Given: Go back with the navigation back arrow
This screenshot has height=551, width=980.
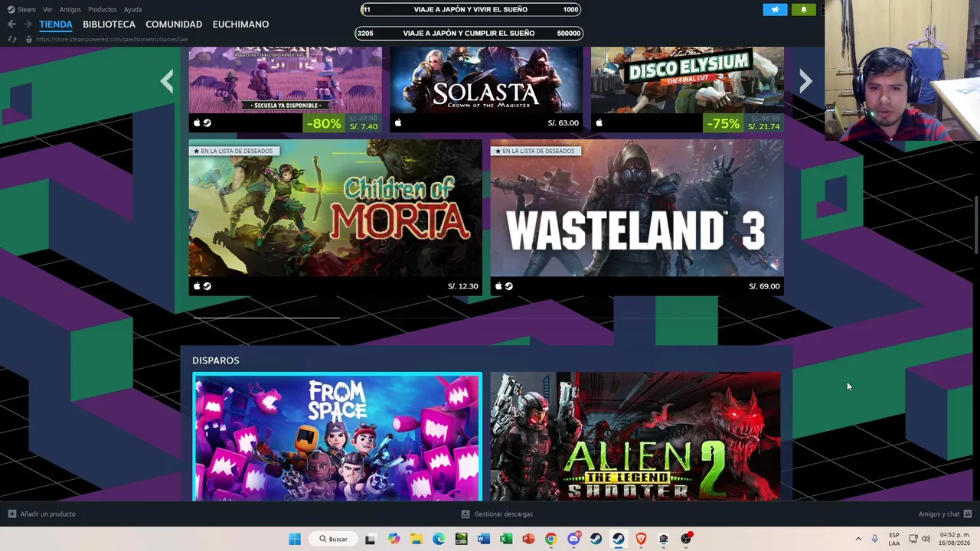Looking at the screenshot, I should click(11, 24).
